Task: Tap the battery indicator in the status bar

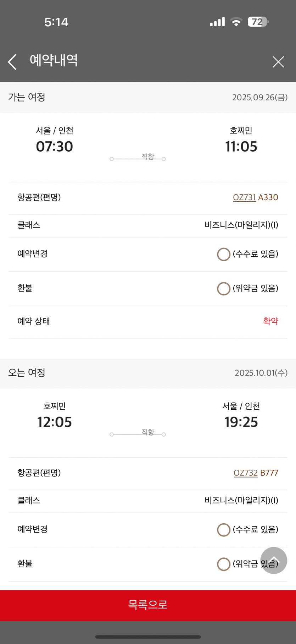Action: 258,22
